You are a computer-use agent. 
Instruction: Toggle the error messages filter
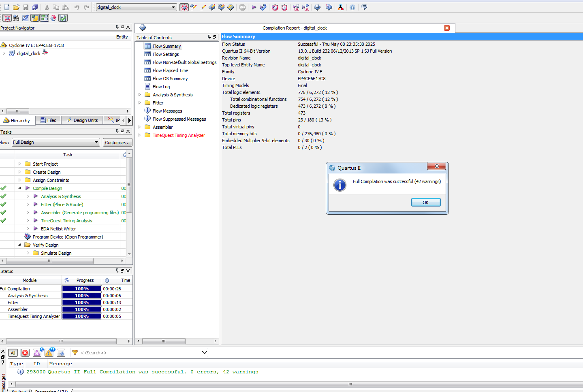pyautogui.click(x=25, y=353)
